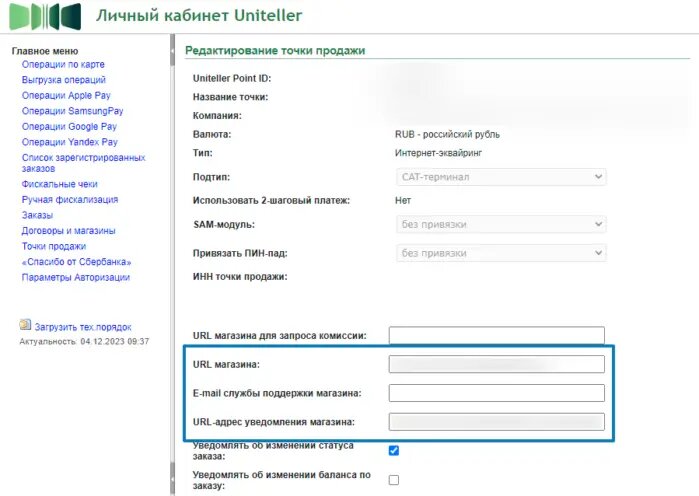Click the Главное меню heading
The height and width of the screenshot is (496, 699).
pos(45,51)
